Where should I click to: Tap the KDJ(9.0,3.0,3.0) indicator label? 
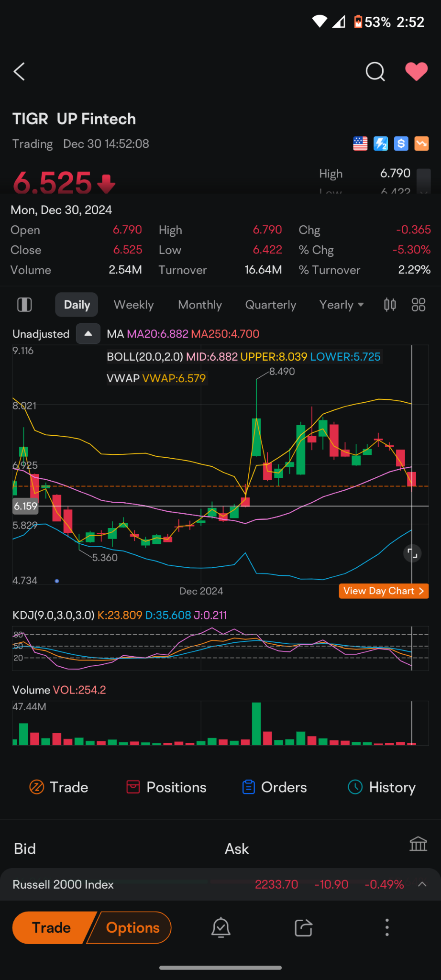(54, 615)
